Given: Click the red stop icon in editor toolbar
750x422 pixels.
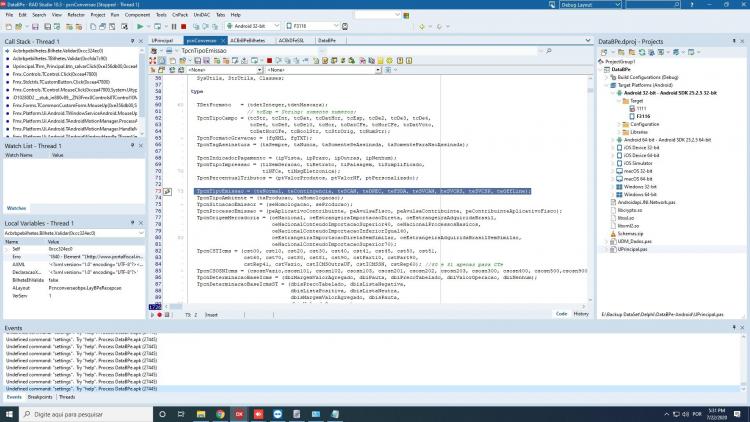Looking at the screenshot, I should click(x=269, y=61).
